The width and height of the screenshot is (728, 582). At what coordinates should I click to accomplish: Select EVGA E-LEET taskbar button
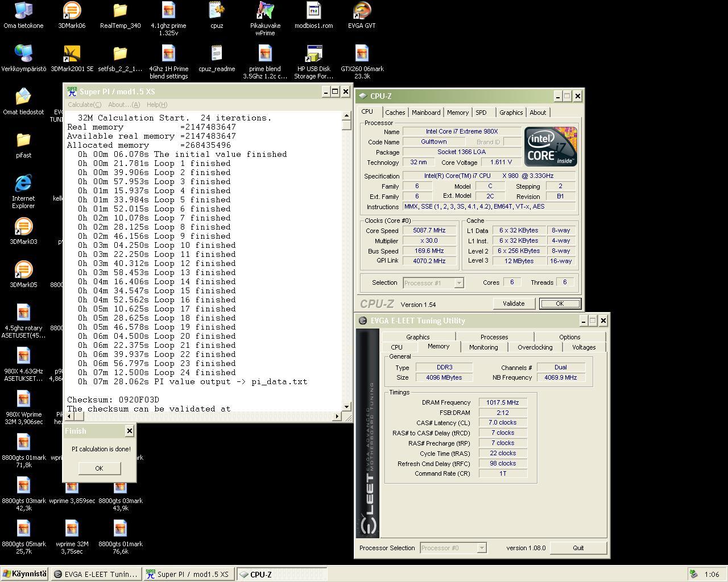coord(96,574)
